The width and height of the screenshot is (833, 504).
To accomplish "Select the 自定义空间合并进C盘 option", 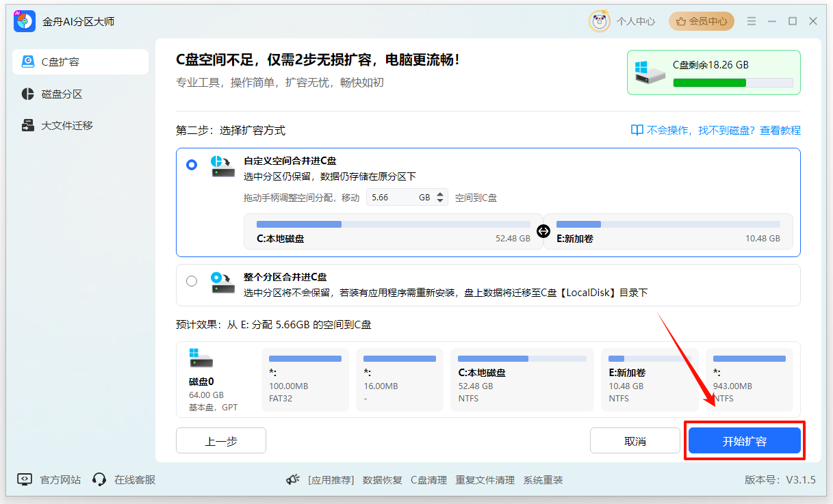I will 192,164.
